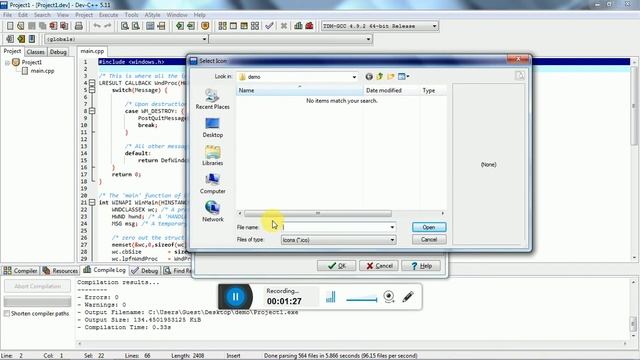Click the Undo arrow icon
640x360 pixels.
coord(97,26)
